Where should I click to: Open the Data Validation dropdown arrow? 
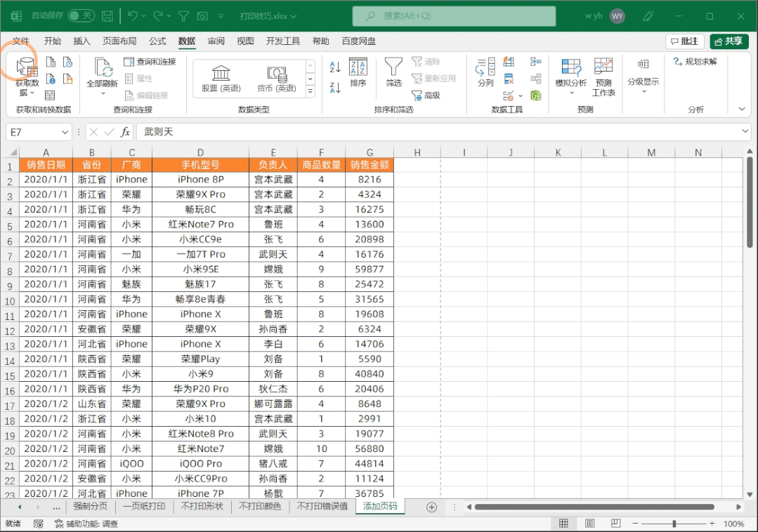tap(520, 95)
